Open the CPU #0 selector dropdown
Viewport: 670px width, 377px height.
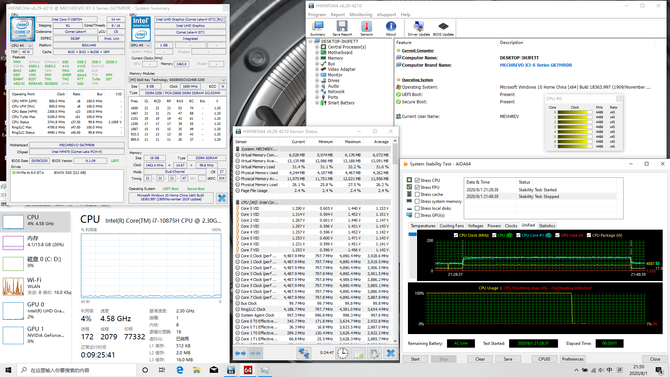[x=21, y=45]
